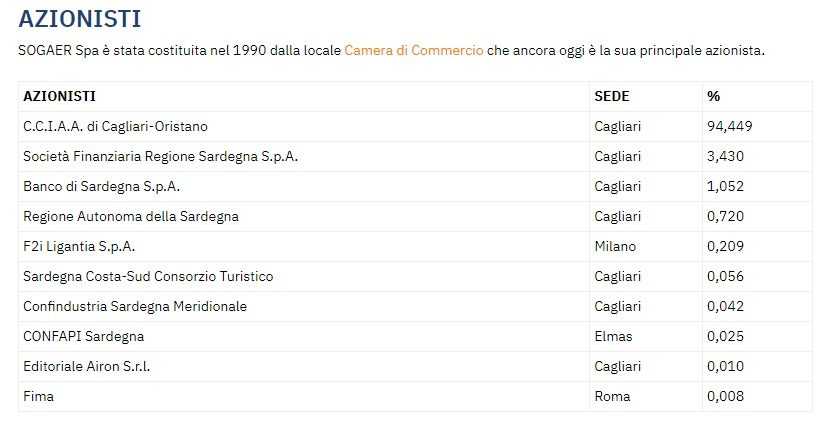
Task: Open the Camera di Commercio link
Action: (414, 51)
